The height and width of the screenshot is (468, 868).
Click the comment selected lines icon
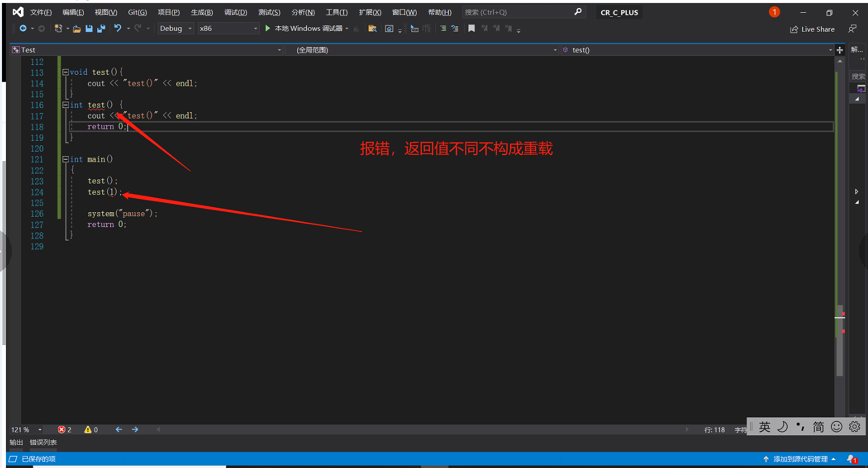click(443, 29)
